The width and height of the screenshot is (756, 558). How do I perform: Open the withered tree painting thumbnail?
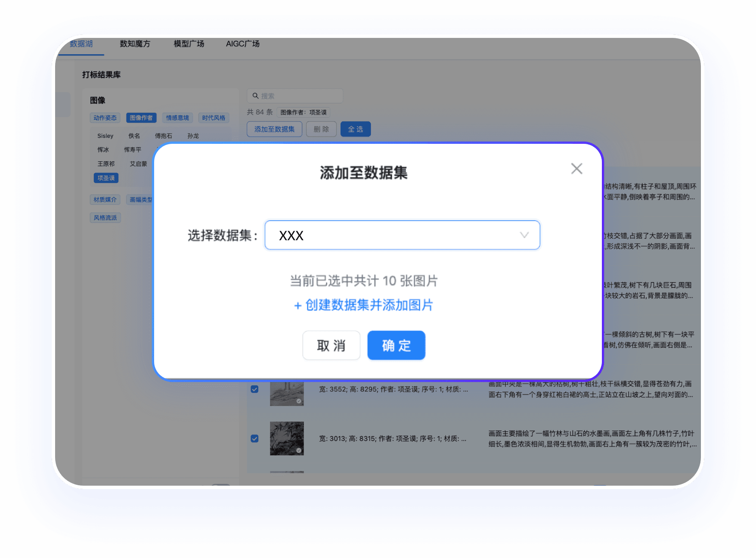tap(287, 393)
